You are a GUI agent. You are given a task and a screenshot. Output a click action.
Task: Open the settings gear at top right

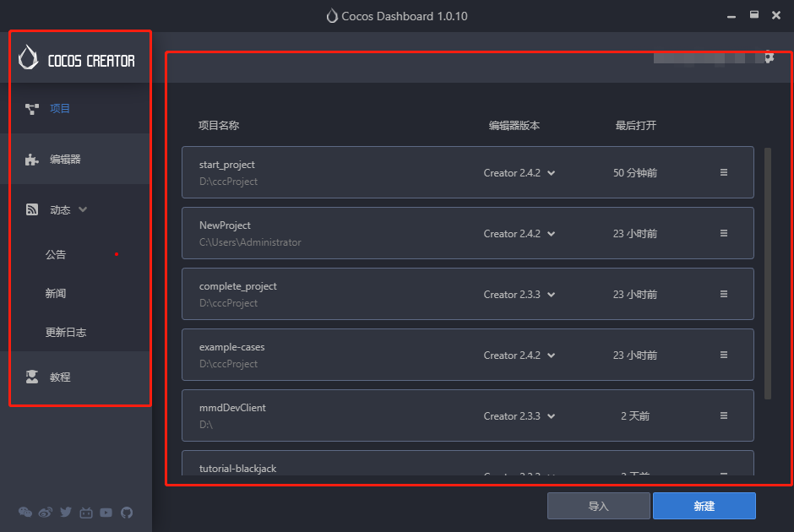(x=769, y=57)
